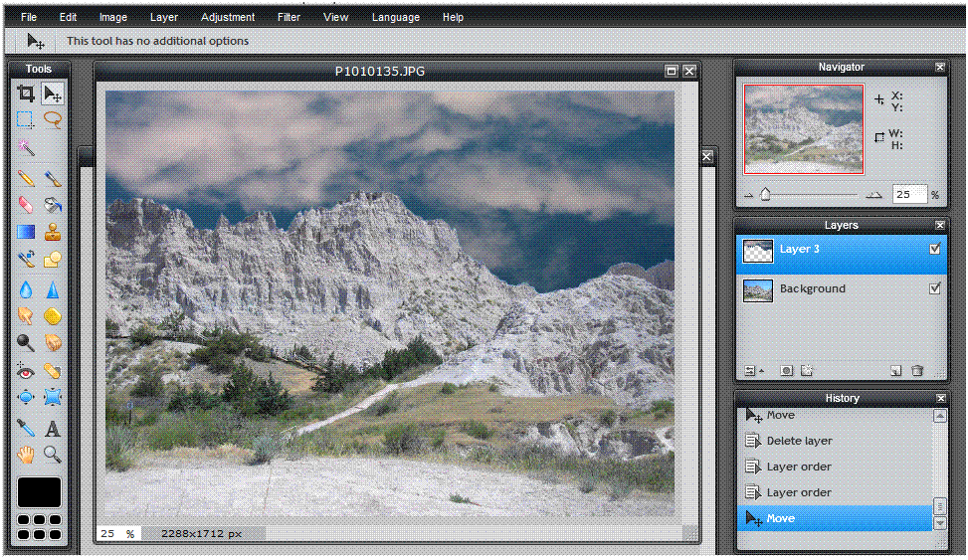The width and height of the screenshot is (968, 560).
Task: Select the Lasso tool
Action: tap(53, 120)
